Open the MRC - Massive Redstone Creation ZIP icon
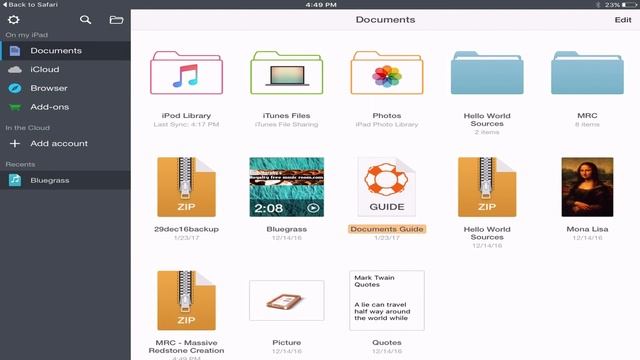 pos(186,300)
